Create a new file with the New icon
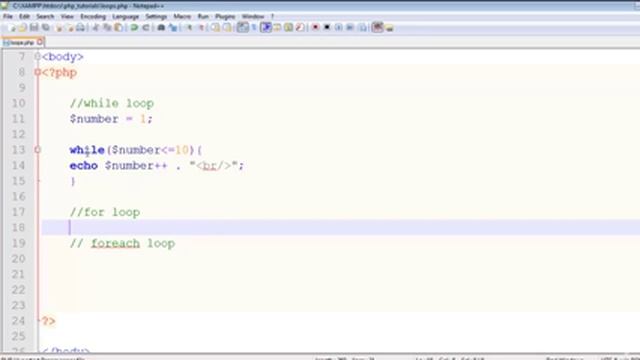Viewport: 640px width, 360px height. coord(11,28)
